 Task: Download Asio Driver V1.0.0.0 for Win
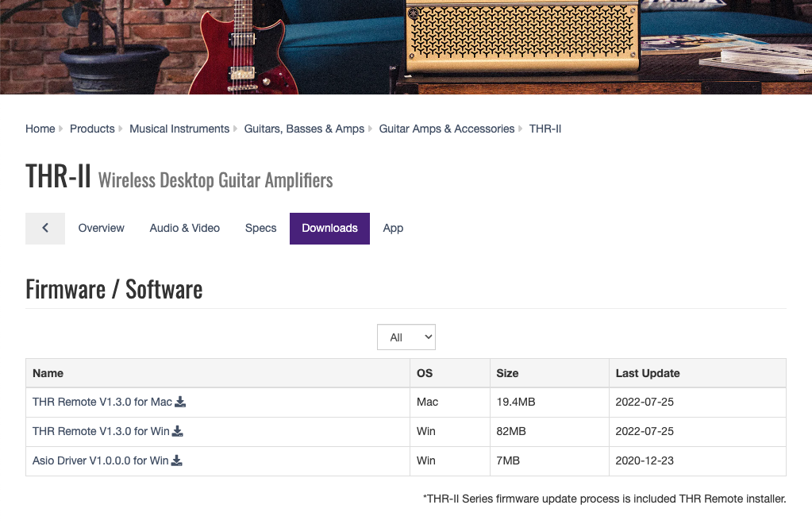coord(100,460)
